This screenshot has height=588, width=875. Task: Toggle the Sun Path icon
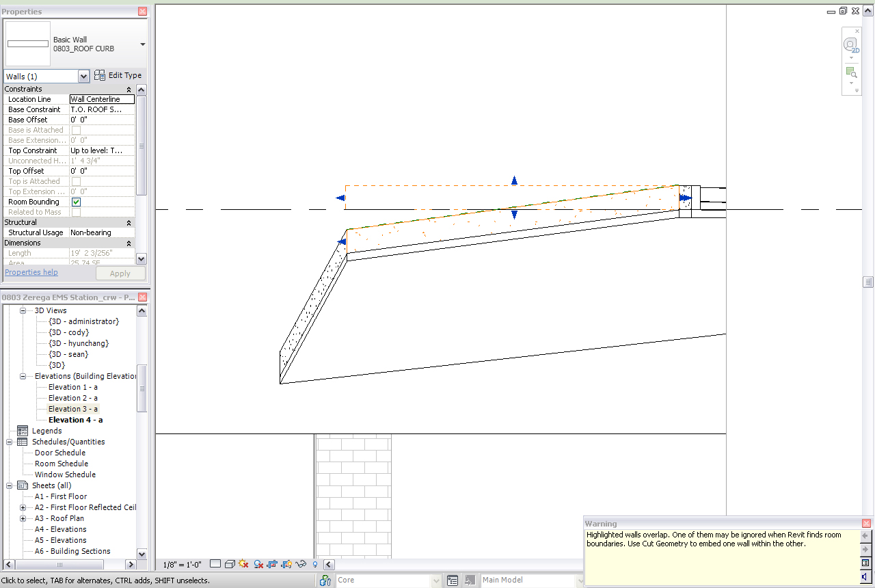(x=243, y=564)
